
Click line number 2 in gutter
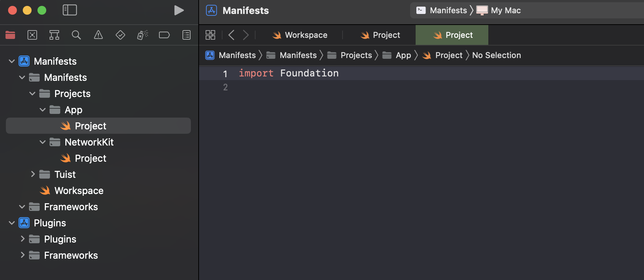(x=225, y=87)
